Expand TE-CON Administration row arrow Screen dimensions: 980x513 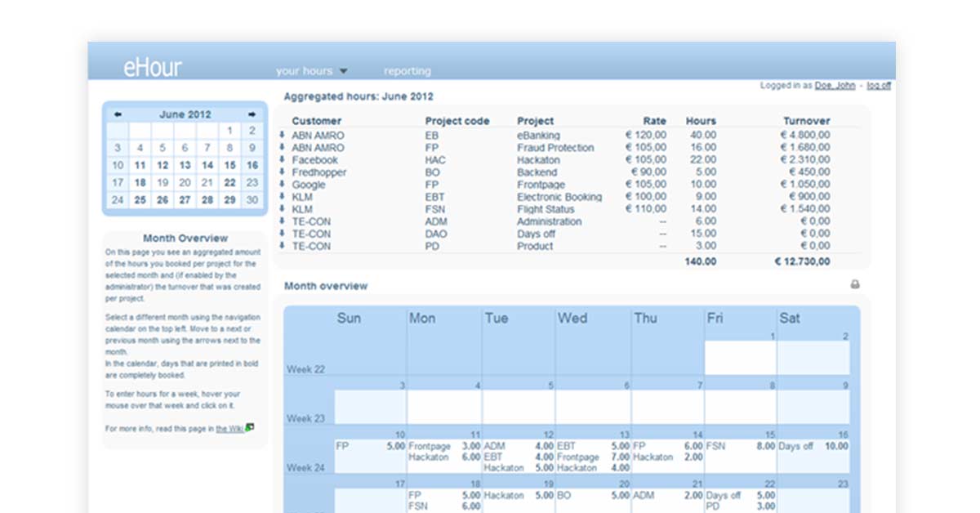[x=282, y=221]
